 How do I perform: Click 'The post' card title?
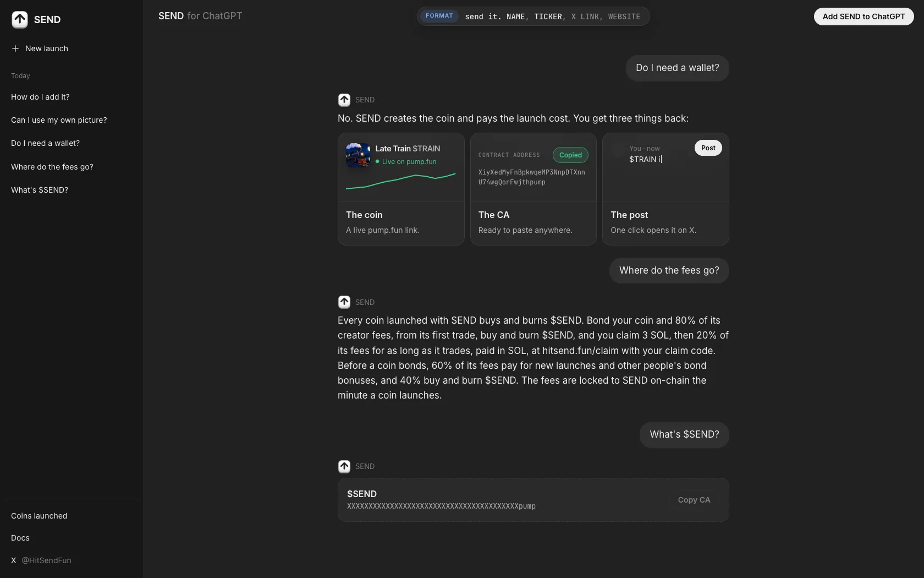click(629, 215)
